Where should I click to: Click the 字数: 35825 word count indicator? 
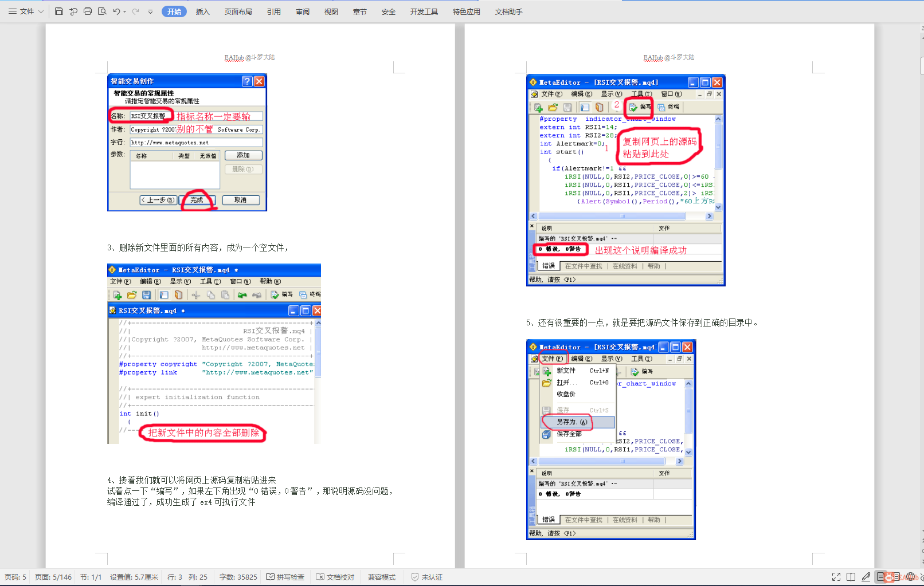click(238, 577)
